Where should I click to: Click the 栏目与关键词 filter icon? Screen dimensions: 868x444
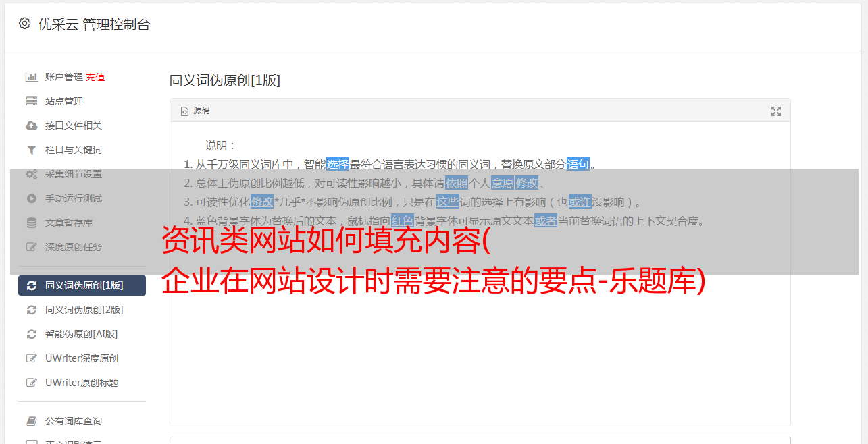click(31, 150)
